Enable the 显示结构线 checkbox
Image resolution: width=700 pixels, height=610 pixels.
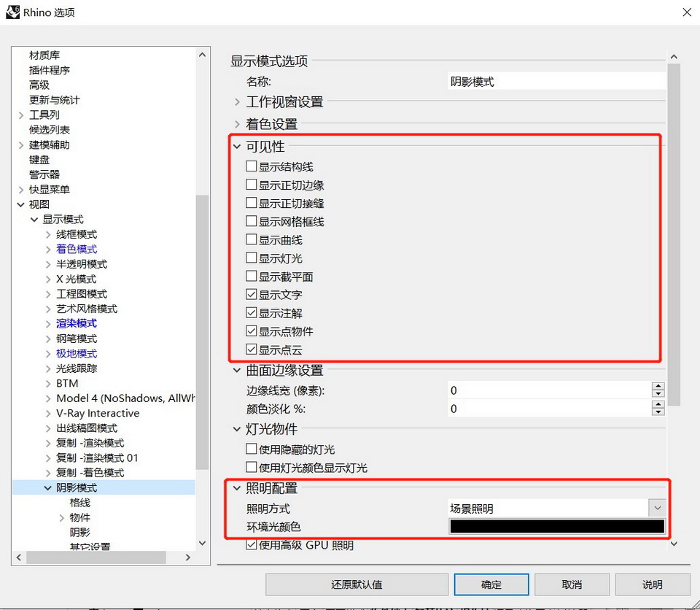[x=252, y=167]
